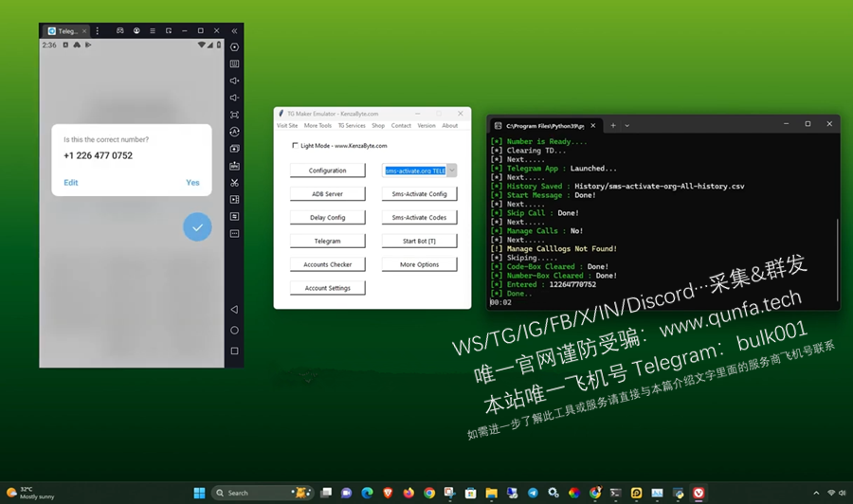Viewport: 853px width, 504px height.
Task: Close the Python39 terminal tab
Action: [593, 126]
